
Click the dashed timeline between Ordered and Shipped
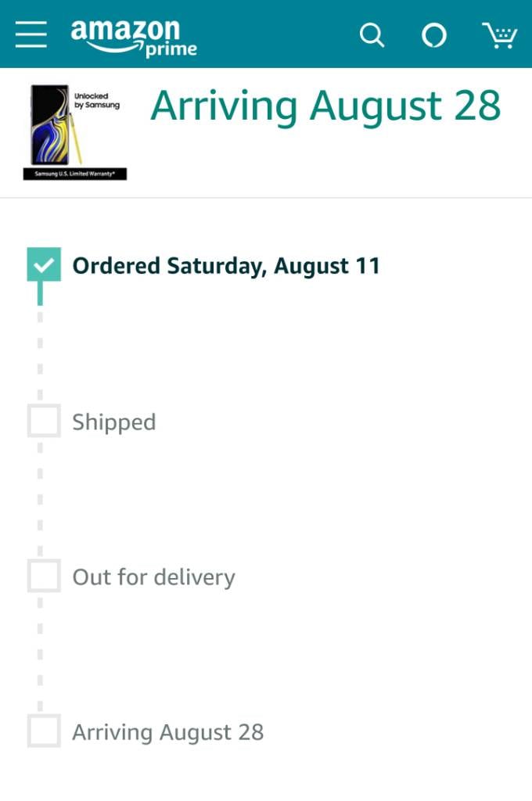pos(41,356)
